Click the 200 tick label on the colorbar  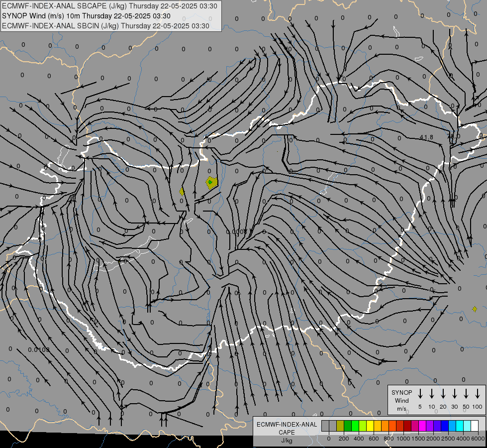(x=344, y=439)
